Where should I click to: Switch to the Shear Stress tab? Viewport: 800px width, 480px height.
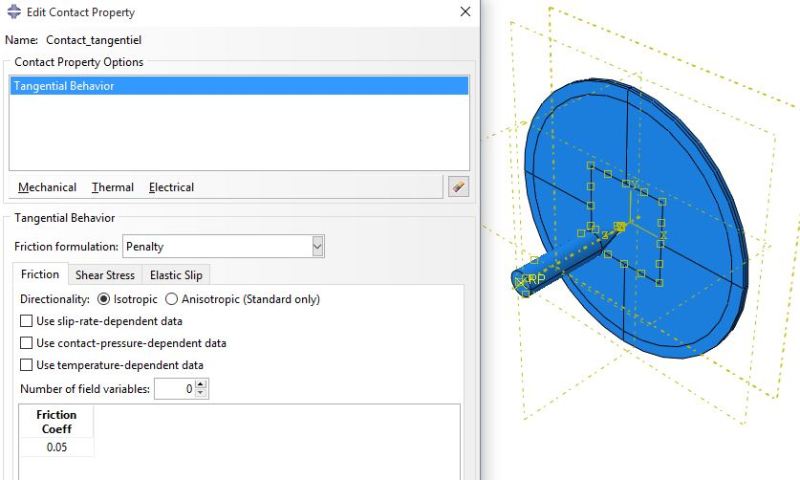pyautogui.click(x=105, y=275)
